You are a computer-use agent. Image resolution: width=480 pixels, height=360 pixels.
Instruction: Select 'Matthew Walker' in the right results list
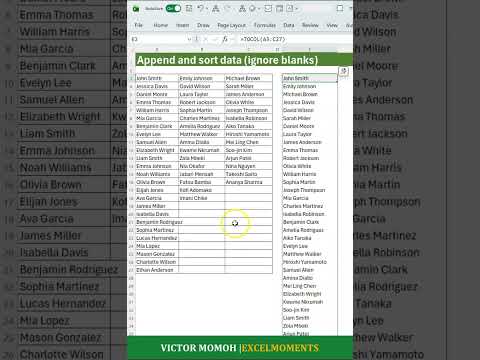(x=310, y=254)
